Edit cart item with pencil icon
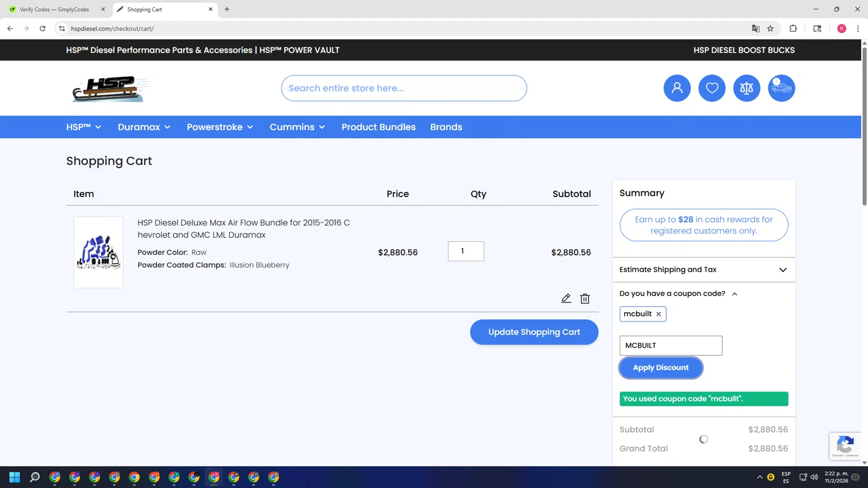This screenshot has height=488, width=868. point(566,298)
